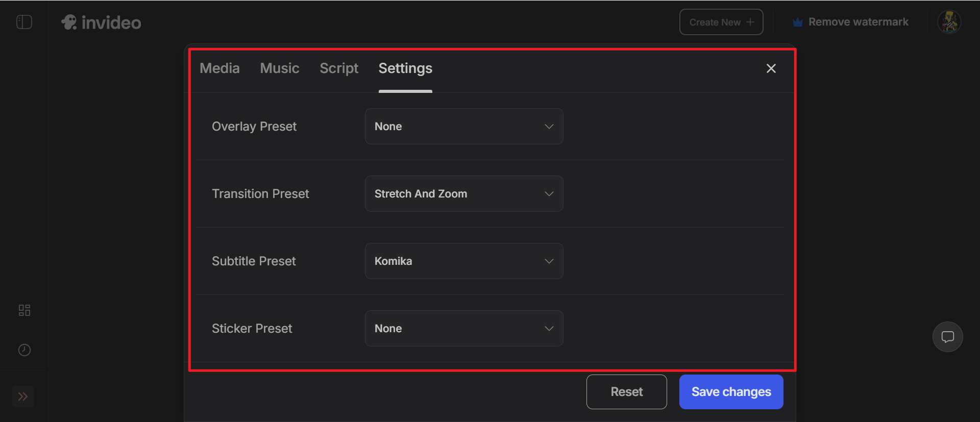The image size is (980, 422).
Task: Toggle the sidebar panel icon
Action: tap(24, 22)
